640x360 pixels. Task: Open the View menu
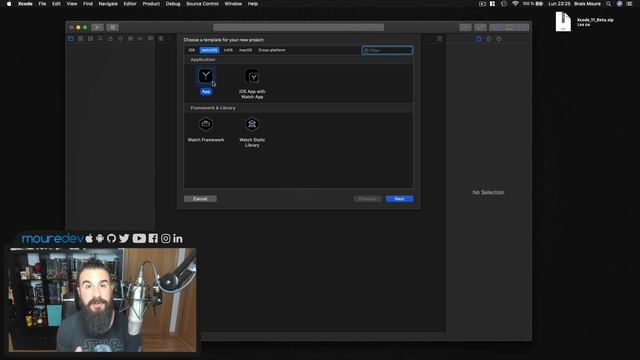coord(72,4)
